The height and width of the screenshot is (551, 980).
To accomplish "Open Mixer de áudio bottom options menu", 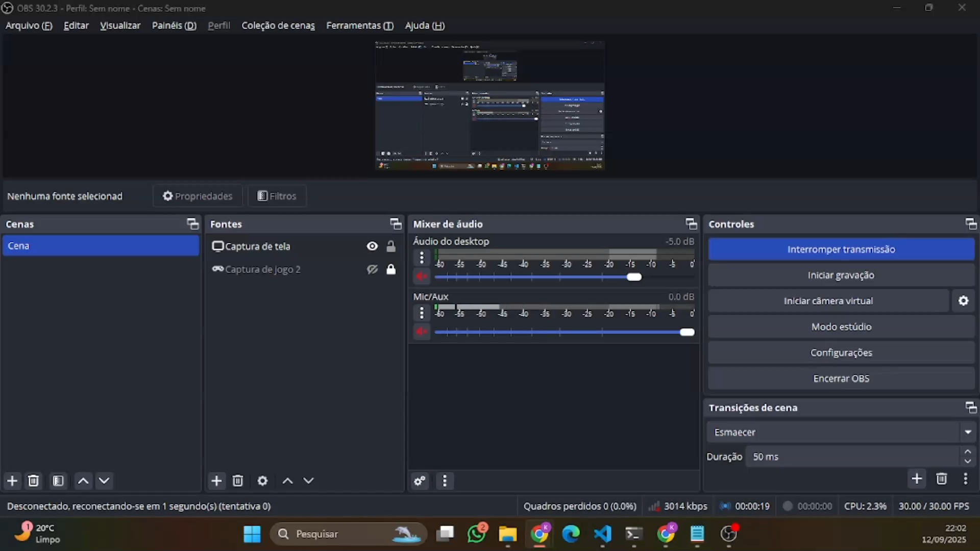I will [445, 481].
